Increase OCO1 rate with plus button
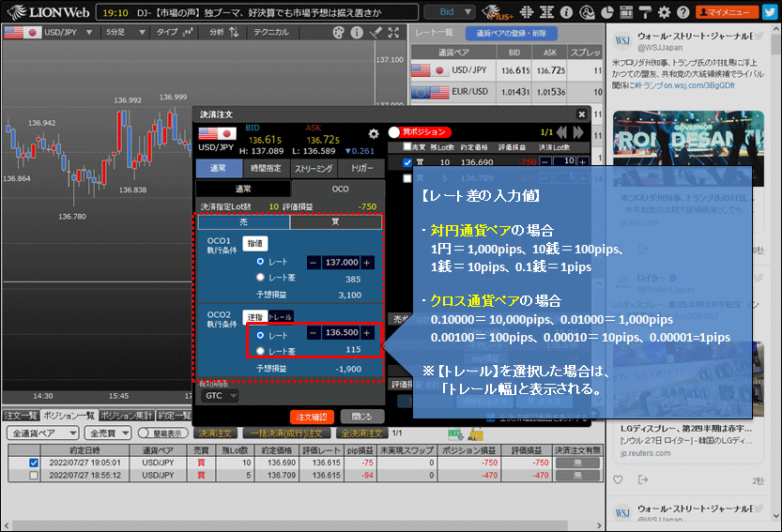The image size is (782, 532). [x=367, y=263]
